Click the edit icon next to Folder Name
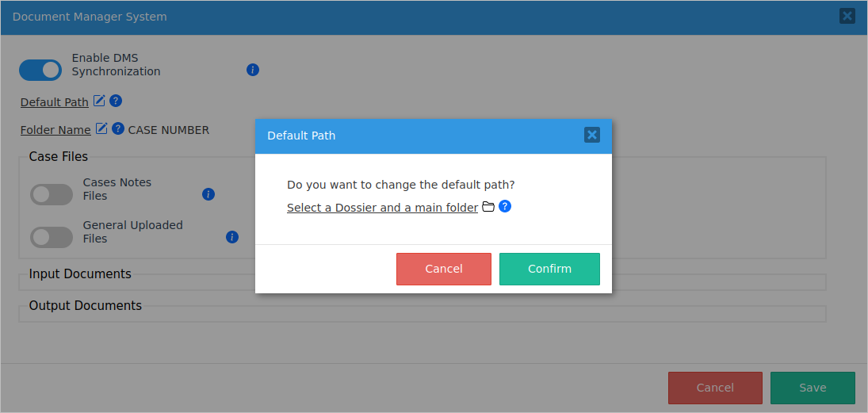 click(101, 128)
